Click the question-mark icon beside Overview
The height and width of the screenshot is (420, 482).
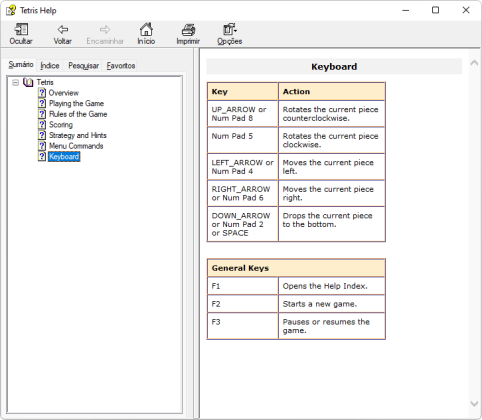pos(42,93)
